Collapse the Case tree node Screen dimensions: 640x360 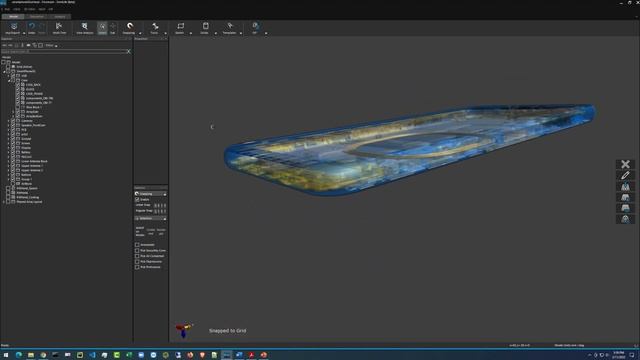9,80
